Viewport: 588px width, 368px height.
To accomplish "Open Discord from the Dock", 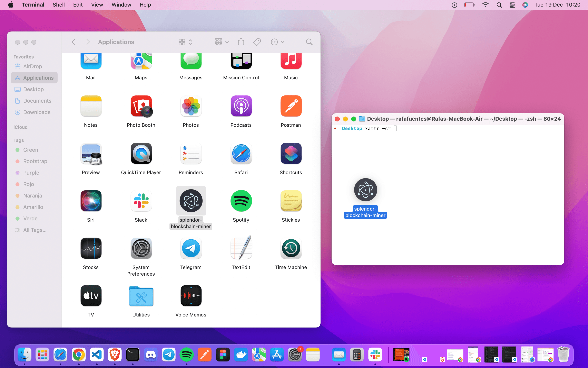I will click(150, 355).
